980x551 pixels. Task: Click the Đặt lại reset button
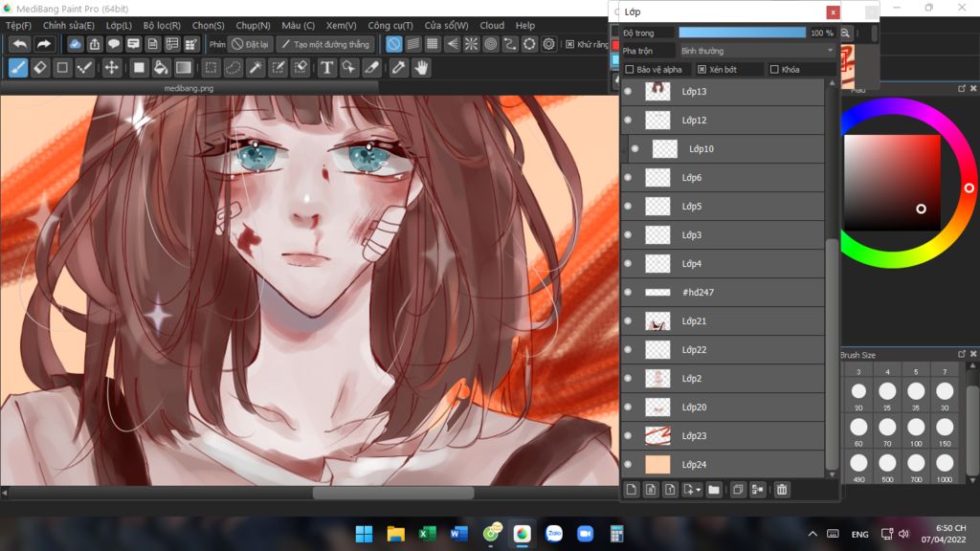pyautogui.click(x=250, y=44)
